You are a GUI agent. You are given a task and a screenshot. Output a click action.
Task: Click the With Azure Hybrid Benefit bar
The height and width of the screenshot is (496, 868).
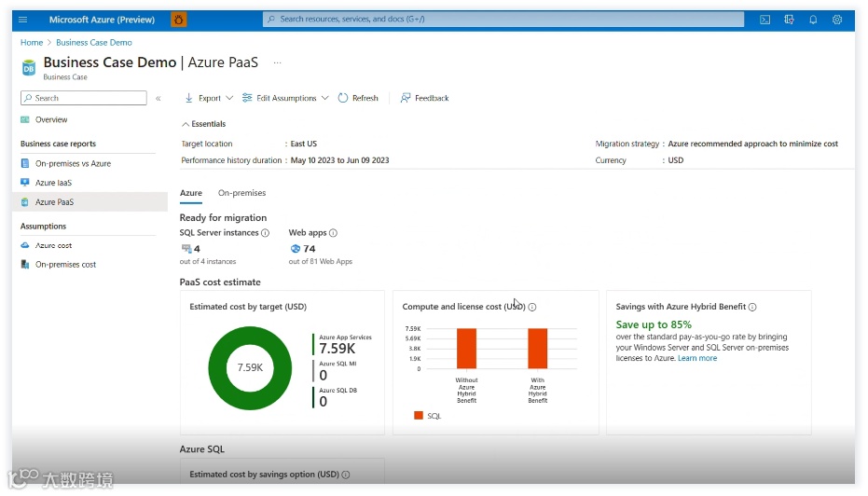pyautogui.click(x=538, y=348)
